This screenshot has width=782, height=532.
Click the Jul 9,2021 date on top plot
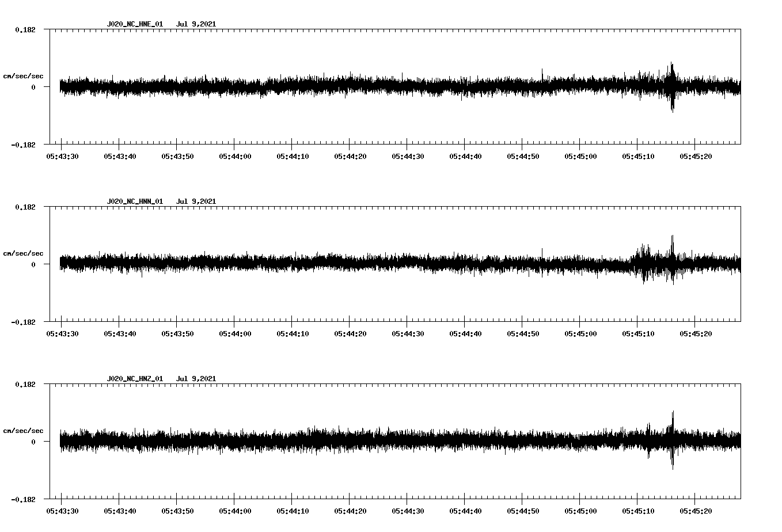(x=197, y=24)
